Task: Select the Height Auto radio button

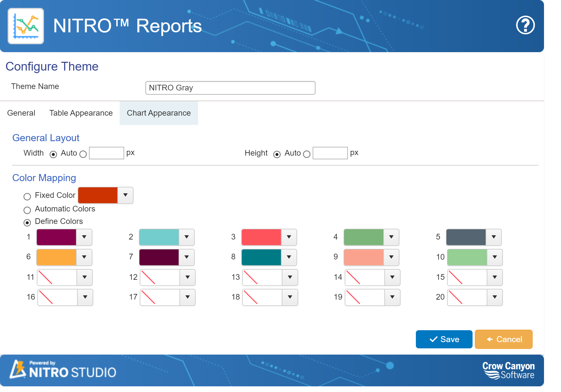Action: click(x=277, y=154)
